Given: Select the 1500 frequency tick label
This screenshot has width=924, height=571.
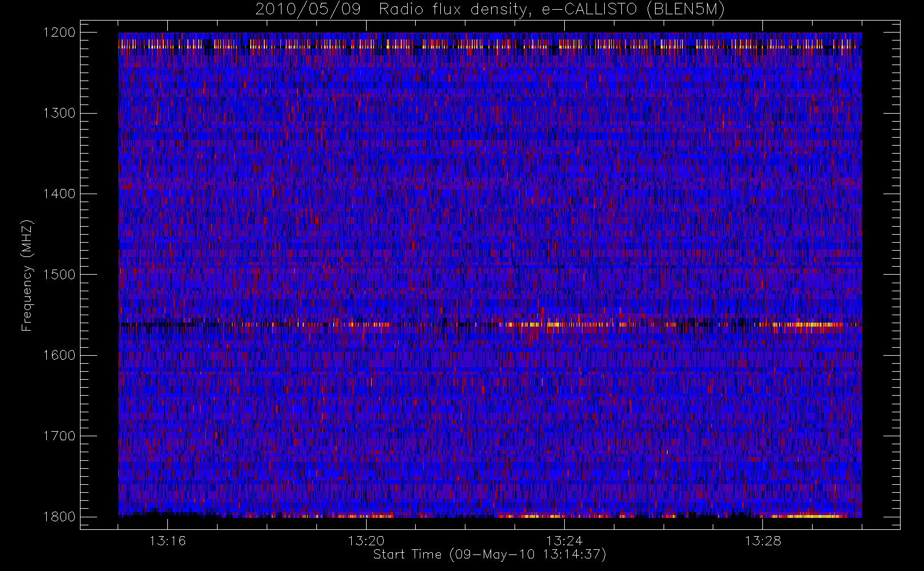Looking at the screenshot, I should click(x=59, y=275).
